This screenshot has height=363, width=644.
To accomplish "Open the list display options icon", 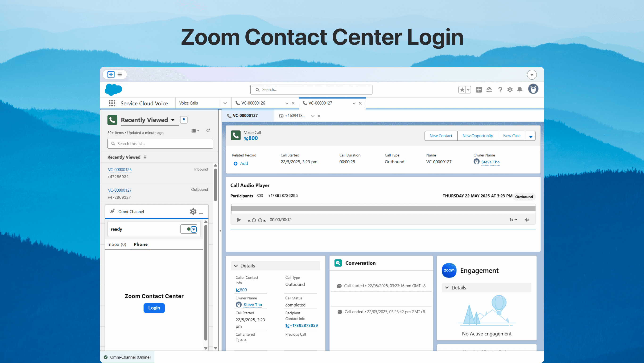I will [195, 131].
